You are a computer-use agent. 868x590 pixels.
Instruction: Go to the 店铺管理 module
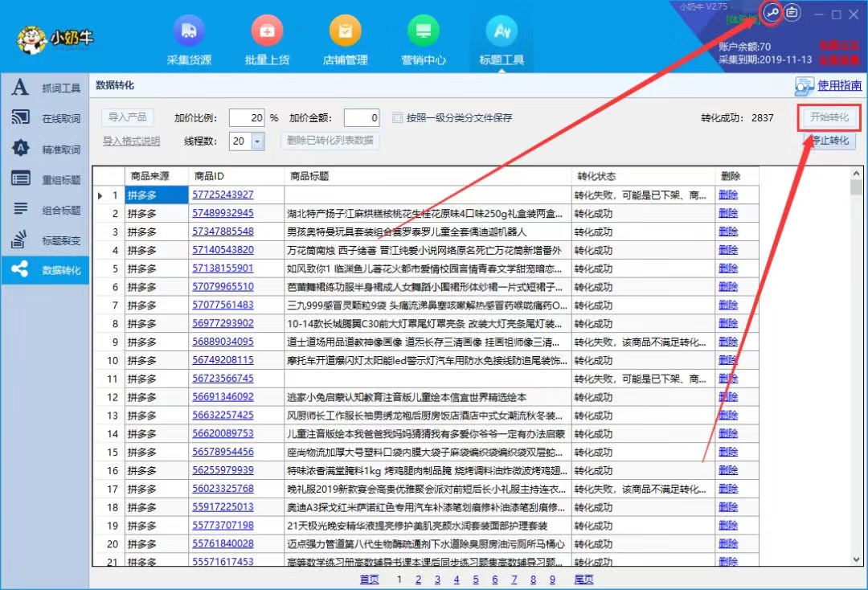[x=345, y=42]
